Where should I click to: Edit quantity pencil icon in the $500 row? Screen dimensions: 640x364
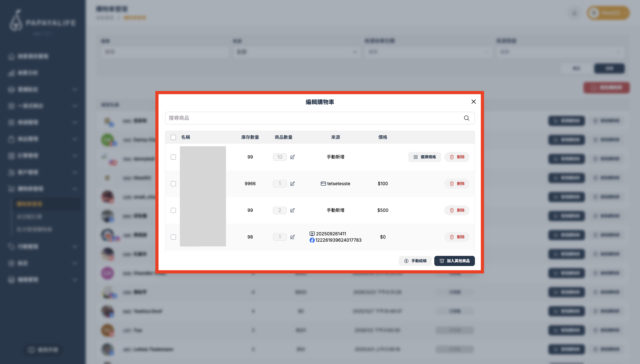(292, 210)
